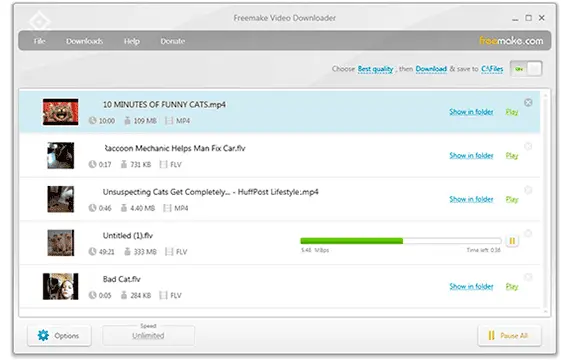The height and width of the screenshot is (360, 570).
Task: Click the clock icon next to 10:00
Action: pos(92,120)
